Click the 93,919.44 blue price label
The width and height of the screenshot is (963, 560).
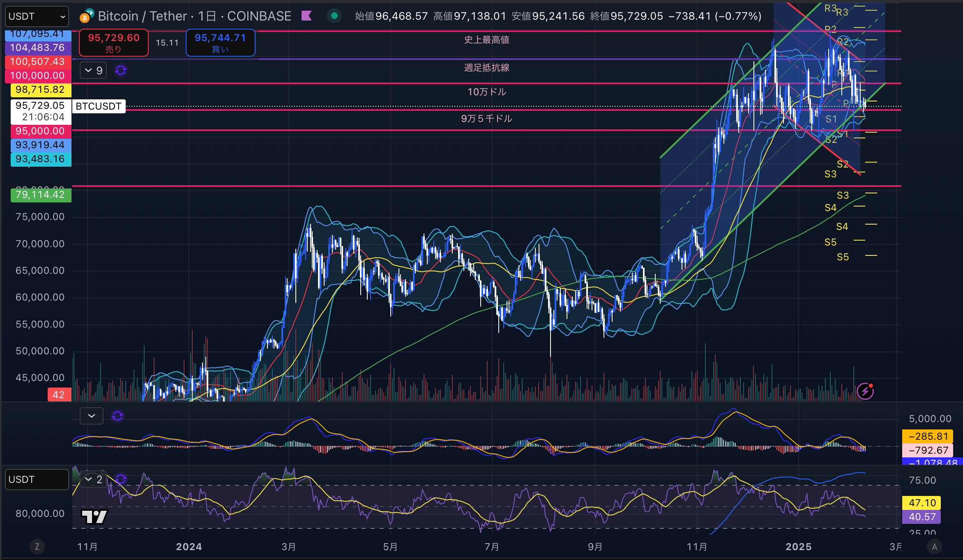click(41, 145)
